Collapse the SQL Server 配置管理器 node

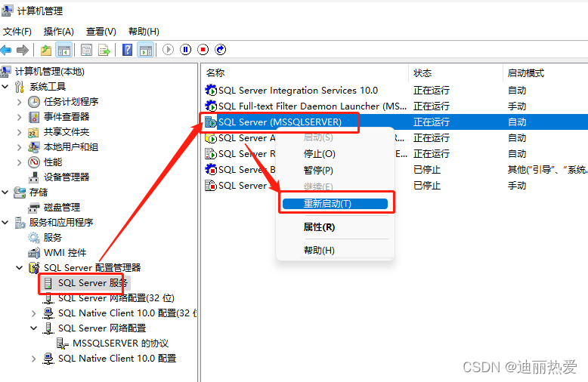(x=20, y=268)
